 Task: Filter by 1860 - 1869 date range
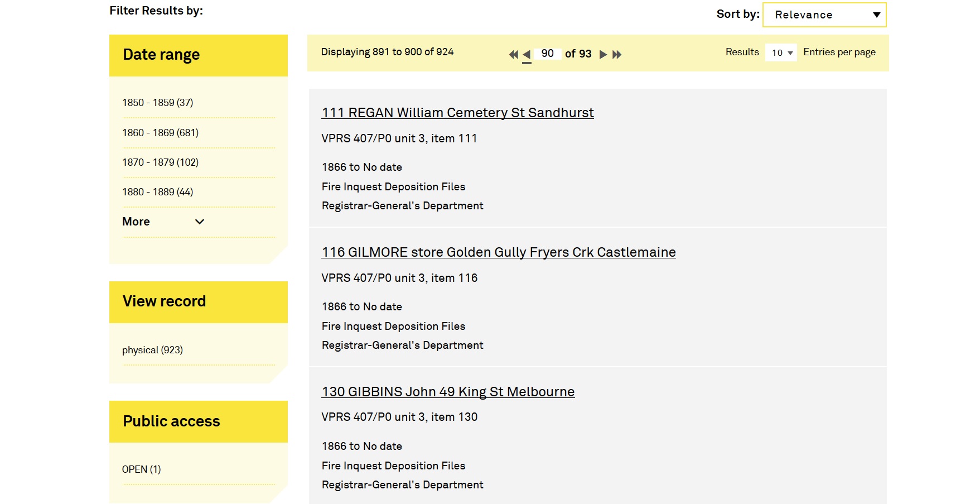pos(160,133)
